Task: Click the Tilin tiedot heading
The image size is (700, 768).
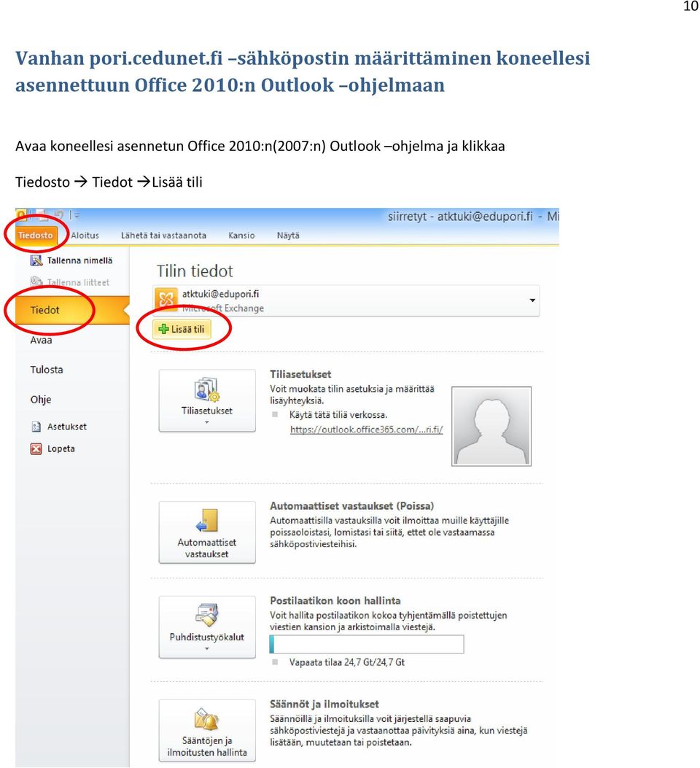Action: 195,271
